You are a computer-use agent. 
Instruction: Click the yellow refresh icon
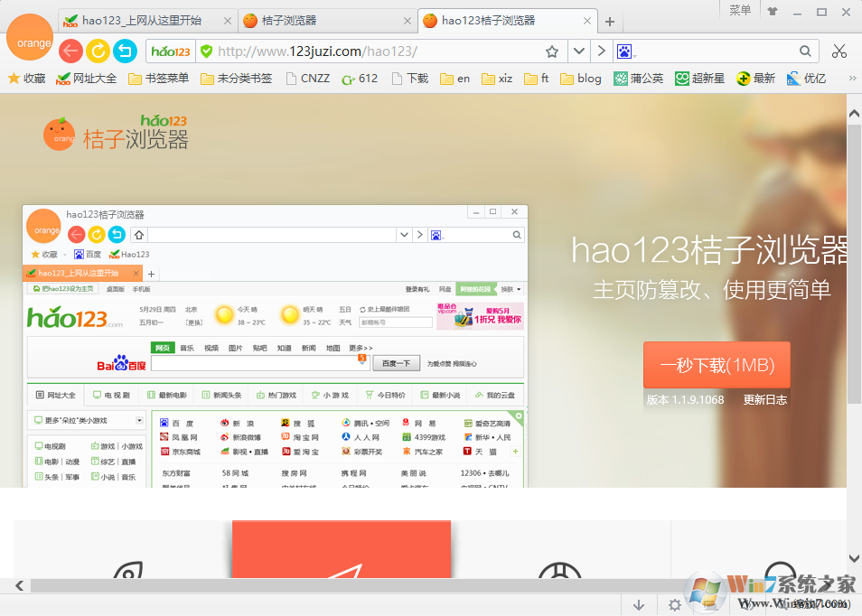[x=97, y=51]
